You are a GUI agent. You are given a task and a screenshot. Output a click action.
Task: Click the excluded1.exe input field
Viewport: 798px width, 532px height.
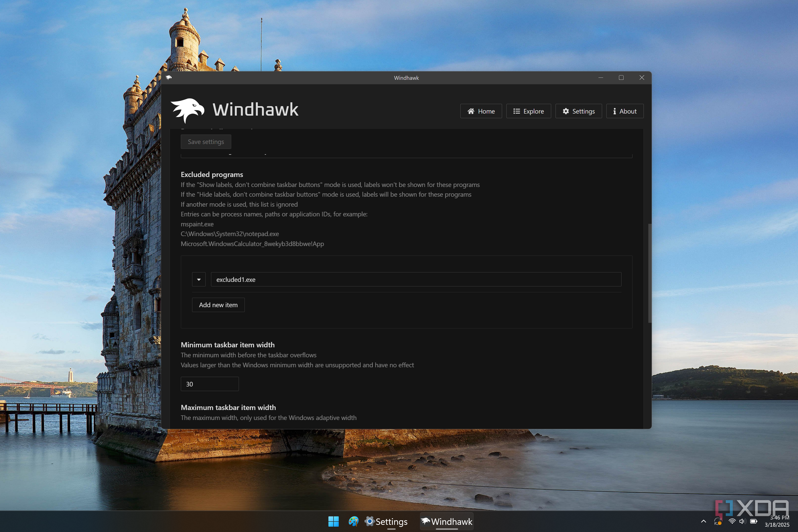[x=416, y=280]
